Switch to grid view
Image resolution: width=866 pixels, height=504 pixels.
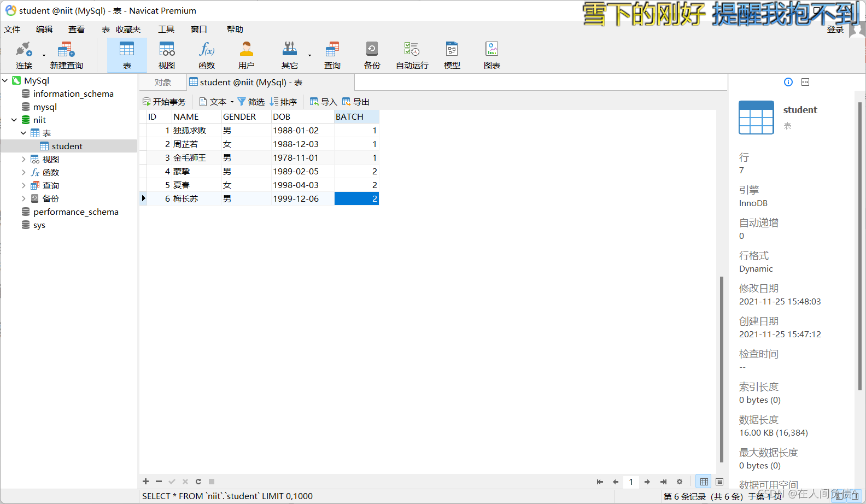704,482
